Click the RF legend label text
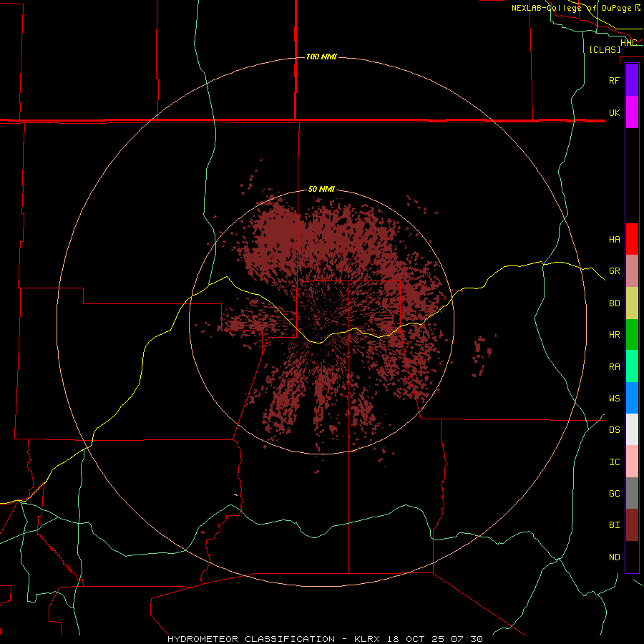 614,80
